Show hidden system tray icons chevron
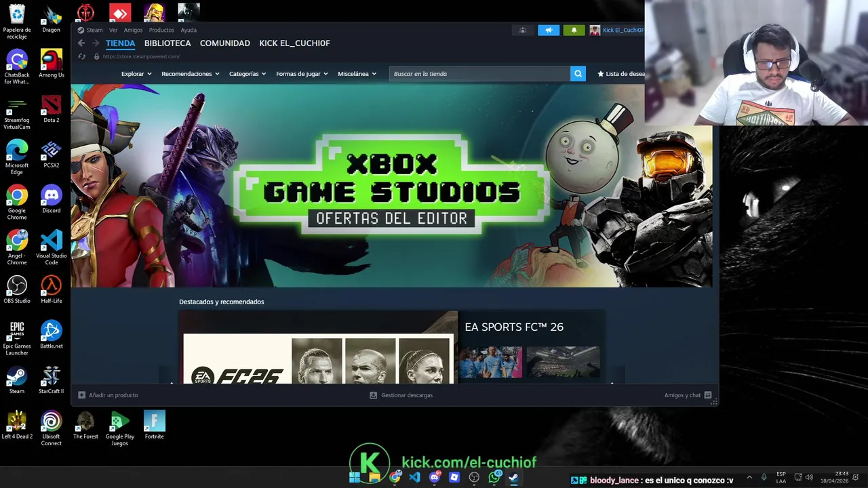The width and height of the screenshot is (868, 488). click(x=749, y=477)
